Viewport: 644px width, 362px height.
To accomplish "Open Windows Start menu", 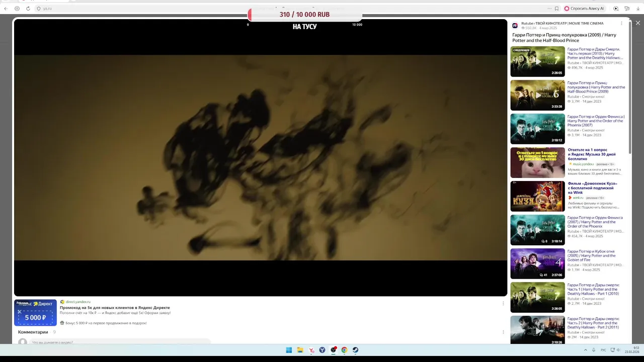I will [289, 350].
